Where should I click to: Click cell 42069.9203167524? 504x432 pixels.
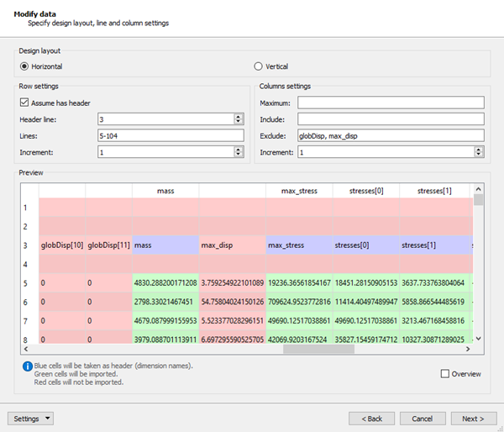coord(299,337)
